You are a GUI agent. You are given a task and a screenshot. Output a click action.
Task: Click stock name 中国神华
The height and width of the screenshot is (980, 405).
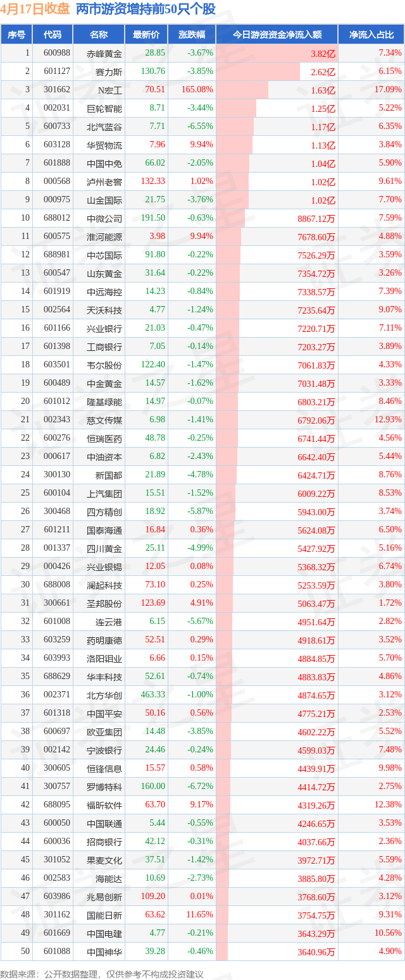pos(104,952)
